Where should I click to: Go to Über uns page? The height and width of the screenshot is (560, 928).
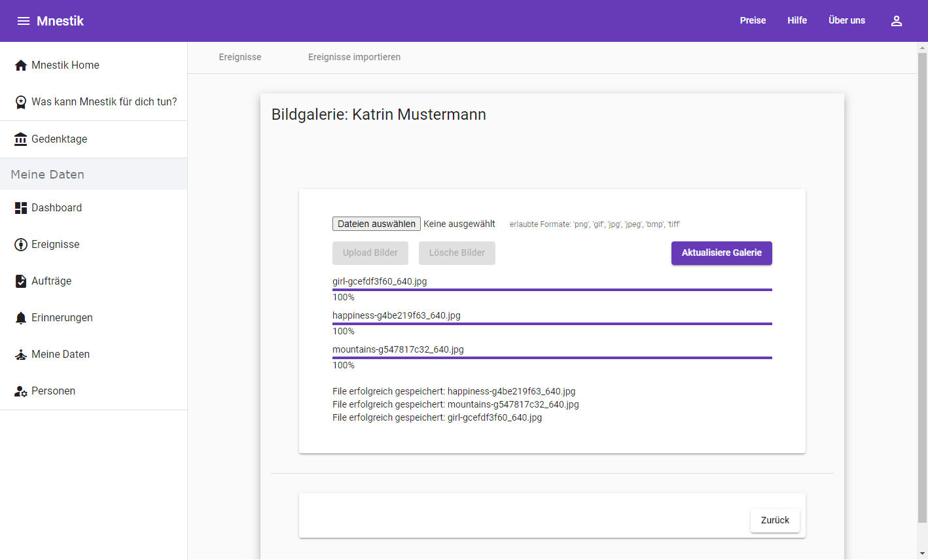click(x=846, y=21)
